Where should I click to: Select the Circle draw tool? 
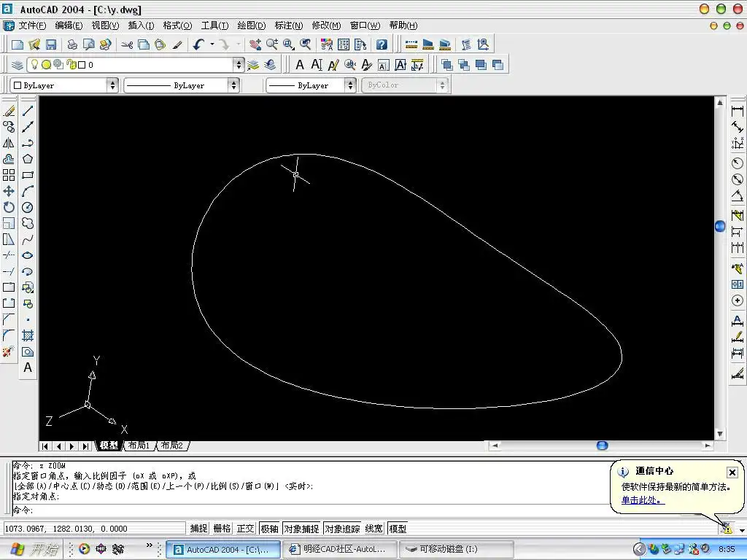tap(28, 207)
